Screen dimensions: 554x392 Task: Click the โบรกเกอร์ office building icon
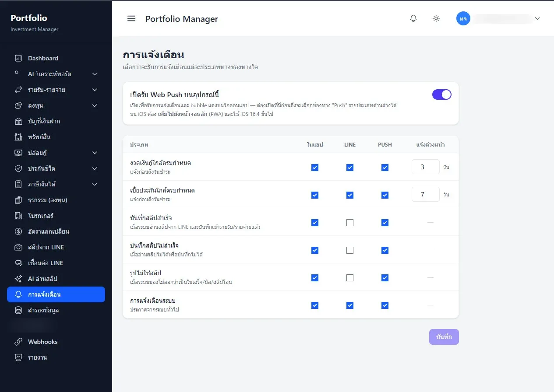18,216
